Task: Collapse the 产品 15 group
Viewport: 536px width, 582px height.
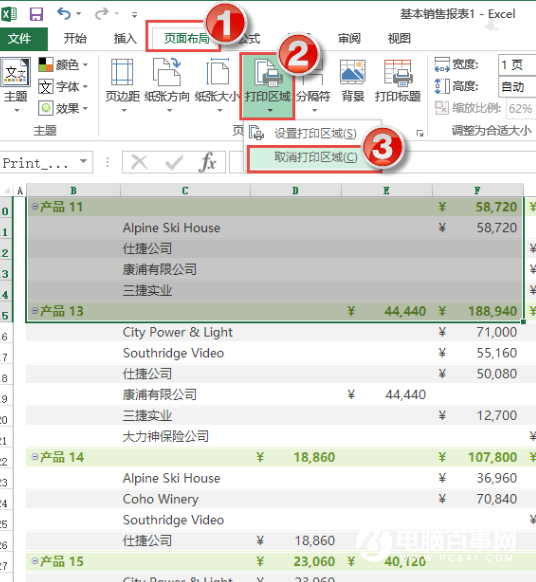Action: (35, 561)
